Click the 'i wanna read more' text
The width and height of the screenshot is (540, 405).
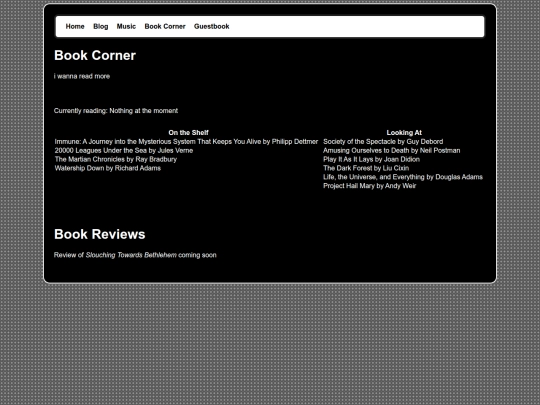click(82, 76)
